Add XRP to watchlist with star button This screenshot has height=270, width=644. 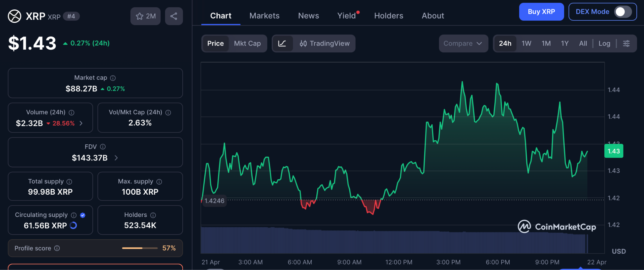[145, 16]
